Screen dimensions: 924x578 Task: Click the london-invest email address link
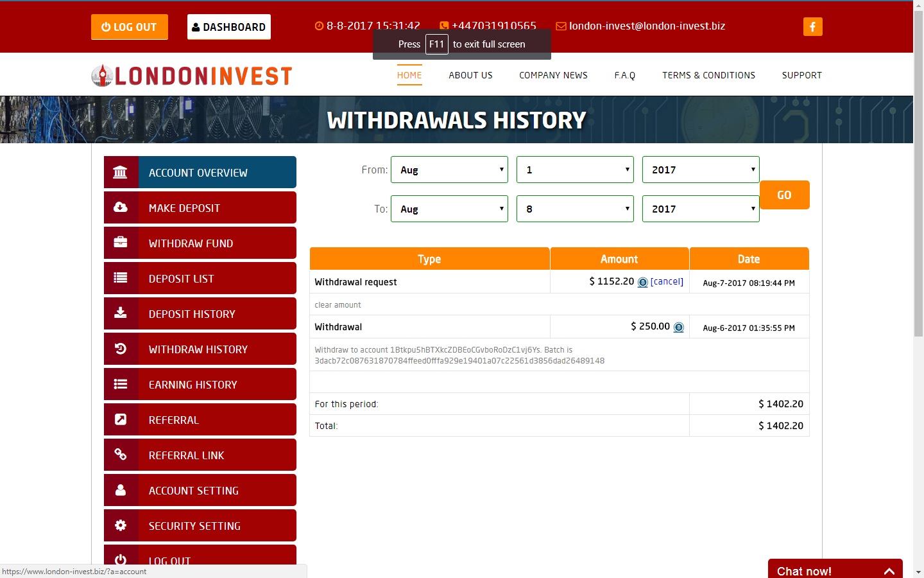click(x=647, y=26)
